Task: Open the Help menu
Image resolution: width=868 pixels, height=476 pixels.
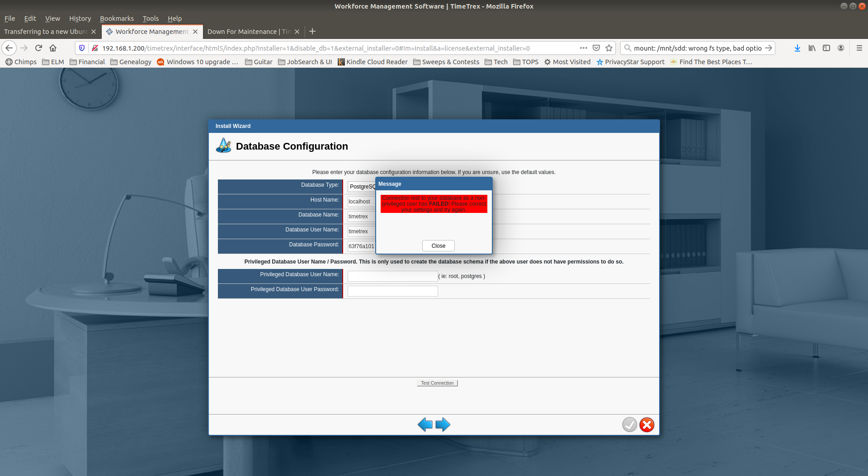Action: pyautogui.click(x=175, y=19)
